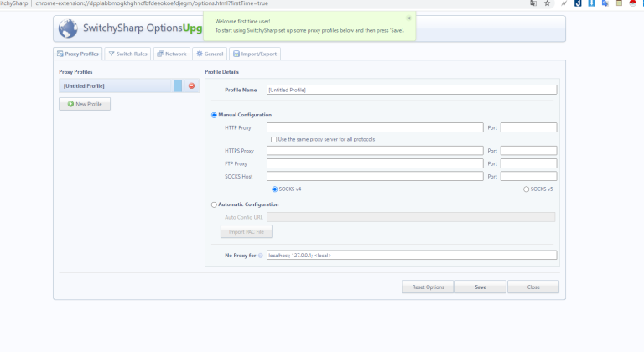This screenshot has width=644, height=352.
Task: Delete the Untitled Profile with red icon
Action: (x=191, y=85)
